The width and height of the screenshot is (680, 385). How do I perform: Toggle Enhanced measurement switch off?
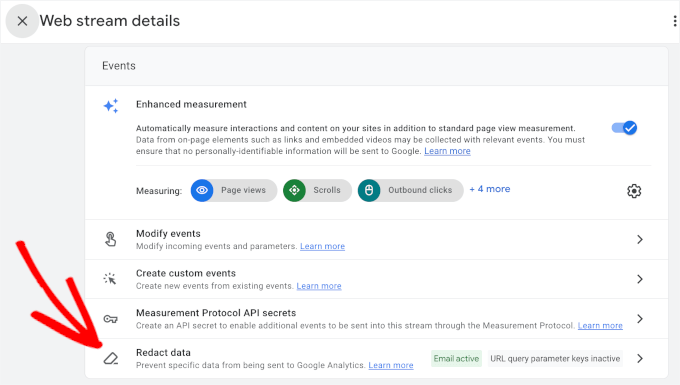tap(624, 128)
